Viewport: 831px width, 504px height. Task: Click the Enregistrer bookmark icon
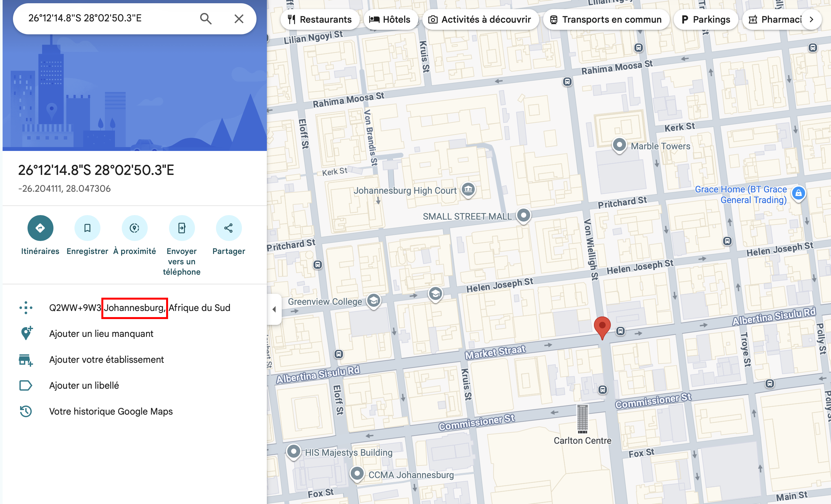[87, 228]
